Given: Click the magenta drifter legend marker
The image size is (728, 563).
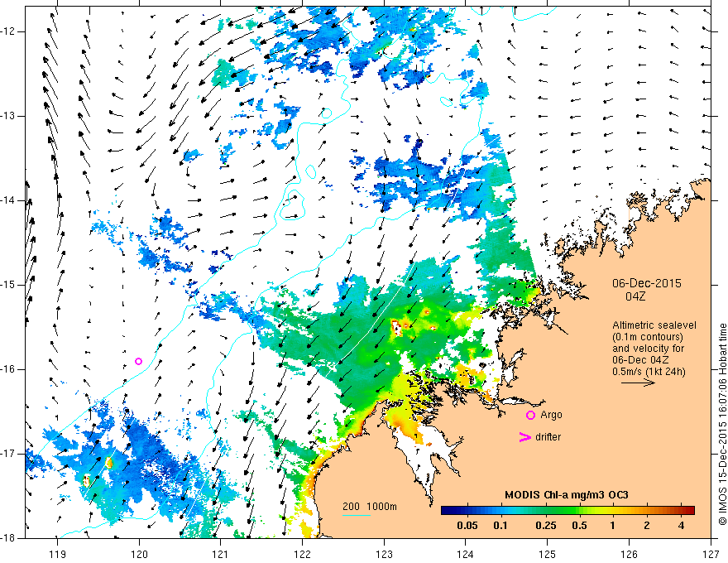Looking at the screenshot, I should point(524,437).
